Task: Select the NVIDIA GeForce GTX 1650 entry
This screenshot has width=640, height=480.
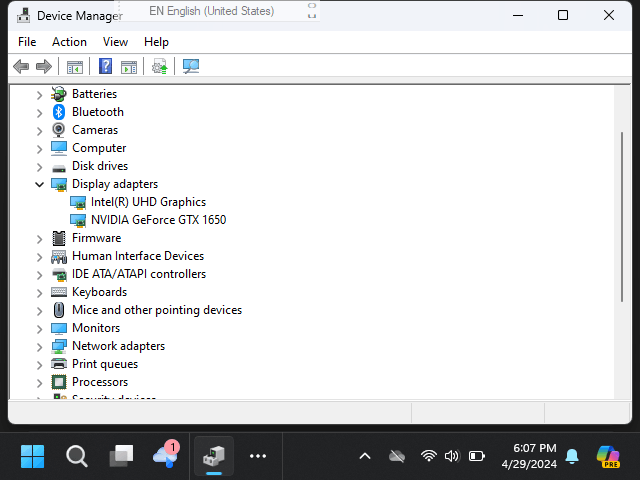Action: pos(158,220)
